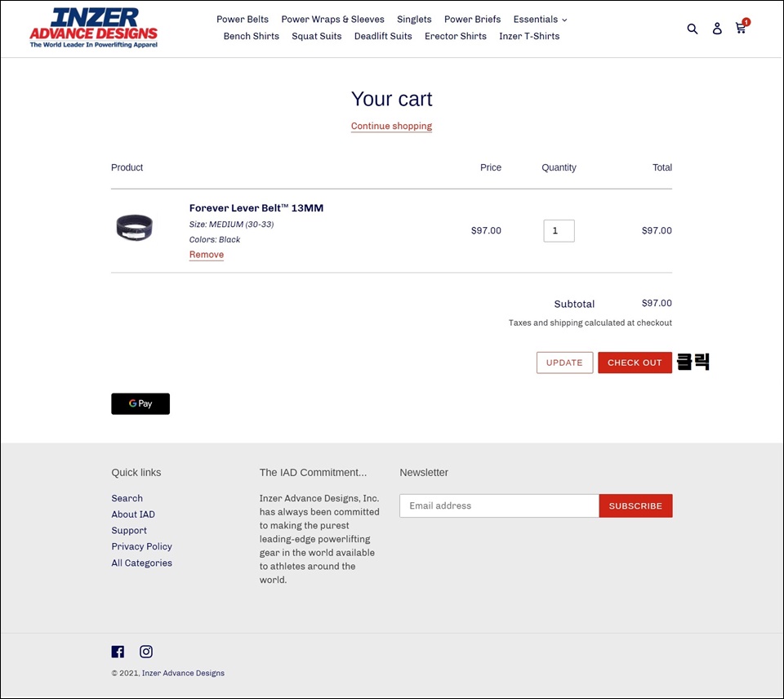Open Forever Lever Belt 13MM product link
The image size is (784, 699).
[256, 208]
